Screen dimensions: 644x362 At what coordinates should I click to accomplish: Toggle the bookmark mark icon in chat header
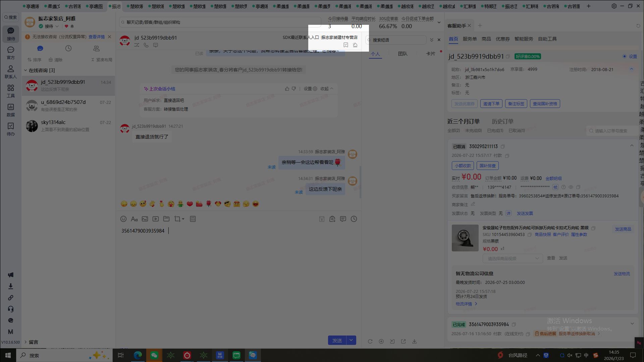(x=346, y=45)
